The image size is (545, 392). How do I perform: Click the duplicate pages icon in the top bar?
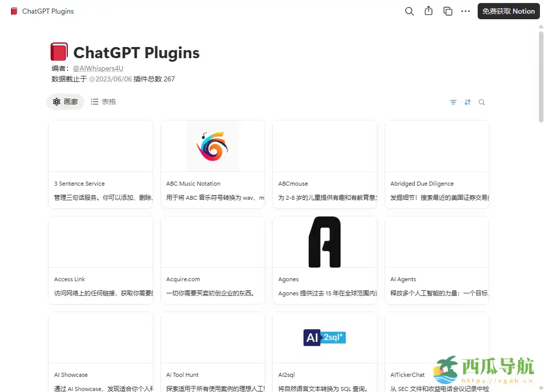447,11
